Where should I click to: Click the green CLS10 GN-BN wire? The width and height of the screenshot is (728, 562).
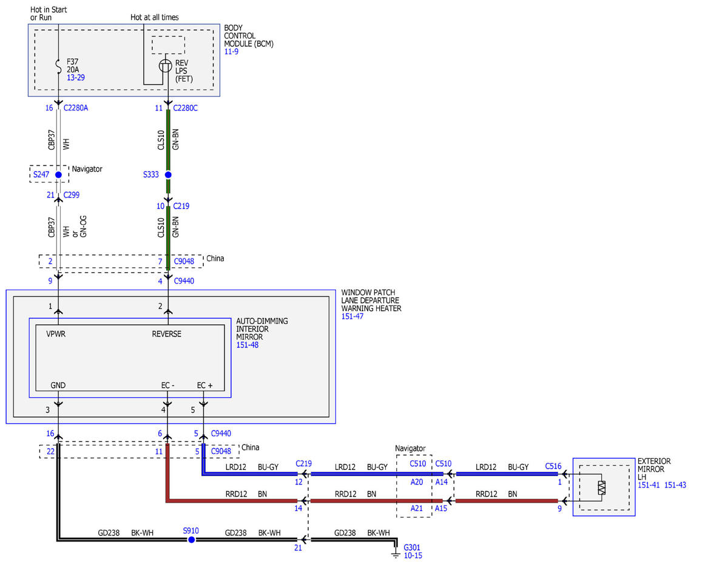[x=168, y=141]
